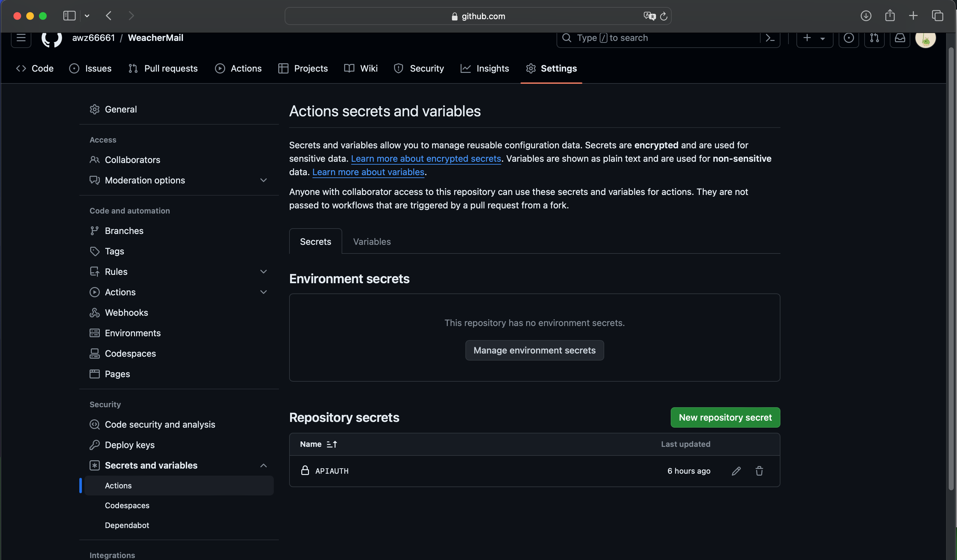Open Tags settings
The height and width of the screenshot is (560, 957).
pos(179,251)
